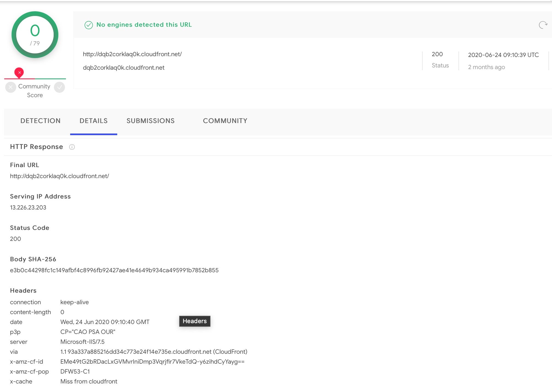The image size is (552, 392).
Task: Click the x-amz-cf-id header value
Action: click(x=152, y=362)
